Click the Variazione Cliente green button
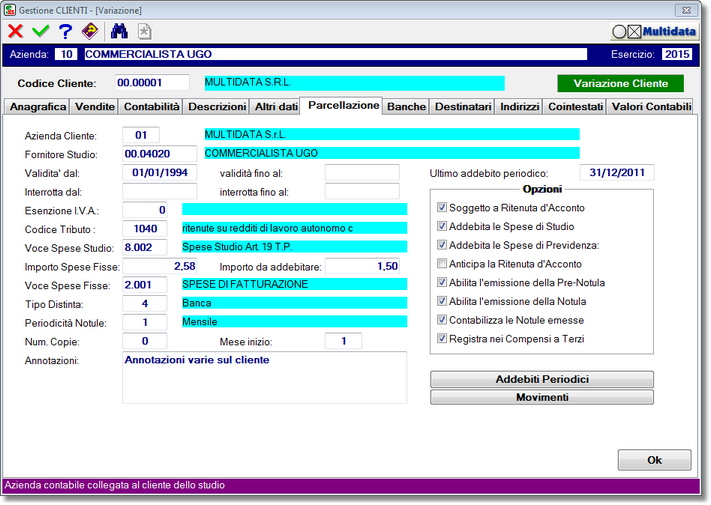The height and width of the screenshot is (505, 711). click(x=620, y=83)
